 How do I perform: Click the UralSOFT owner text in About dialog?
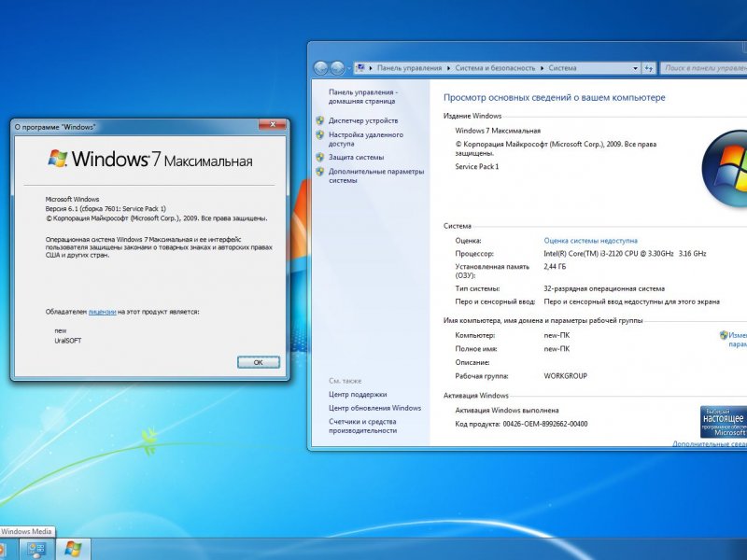coord(68,341)
